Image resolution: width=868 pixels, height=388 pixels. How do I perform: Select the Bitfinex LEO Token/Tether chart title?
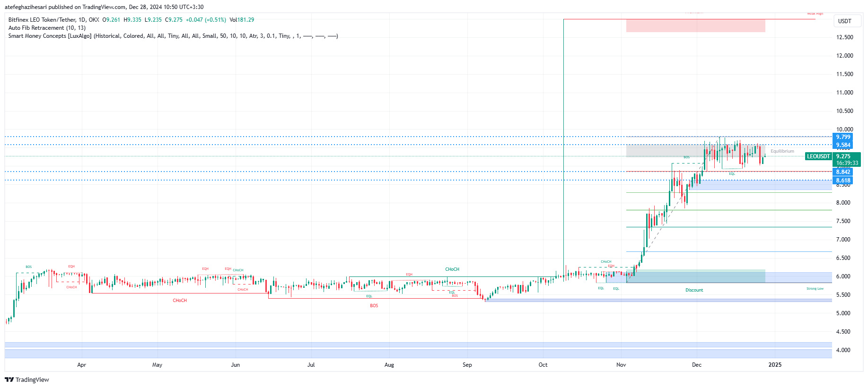[x=54, y=20]
